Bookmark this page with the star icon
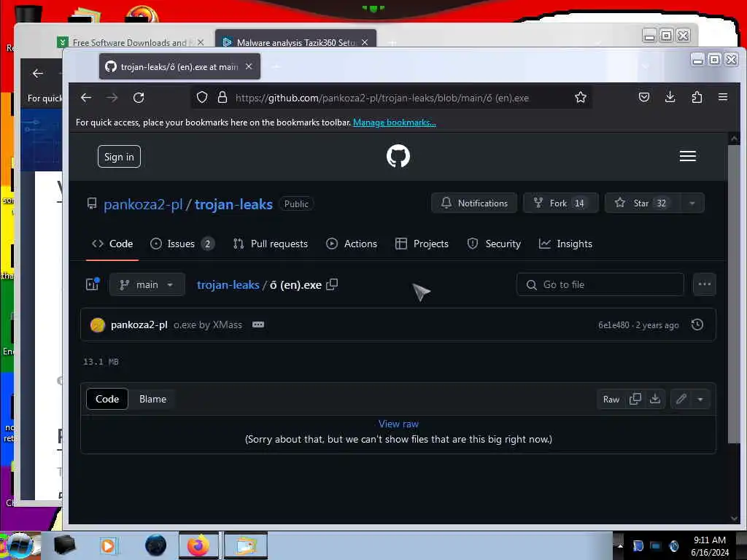The image size is (747, 560). [x=580, y=98]
